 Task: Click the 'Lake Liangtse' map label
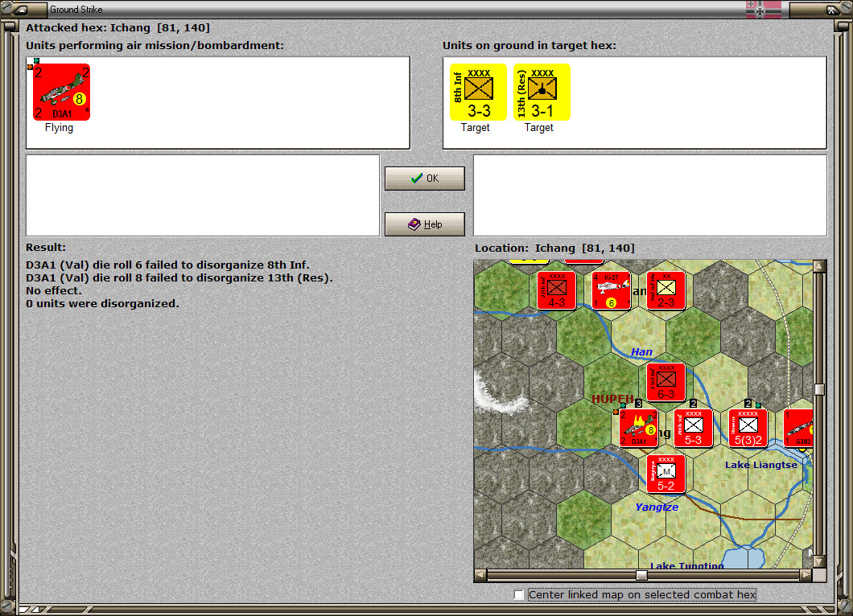[x=761, y=465]
